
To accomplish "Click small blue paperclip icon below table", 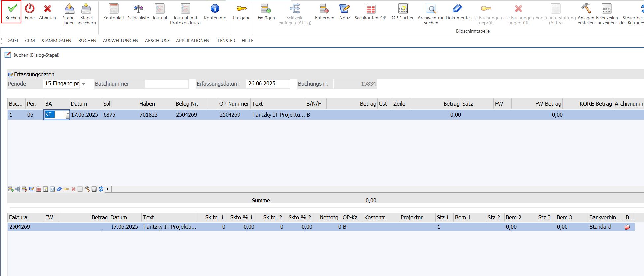I will click(59, 189).
